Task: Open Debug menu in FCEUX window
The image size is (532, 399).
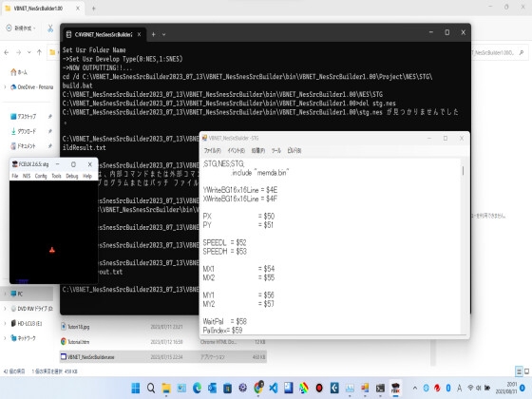Action: coord(71,176)
